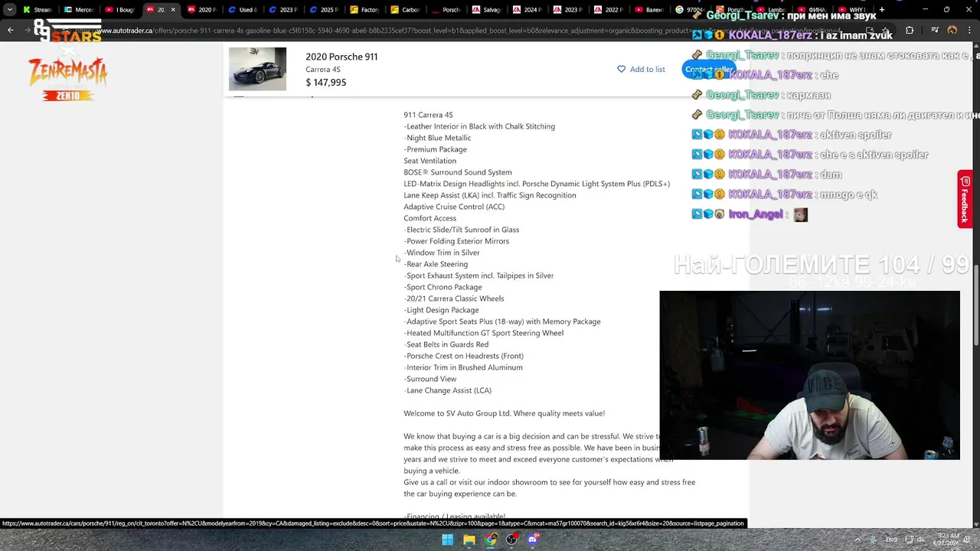Switch to the Stream tab
The image size is (980, 551).
[37, 10]
